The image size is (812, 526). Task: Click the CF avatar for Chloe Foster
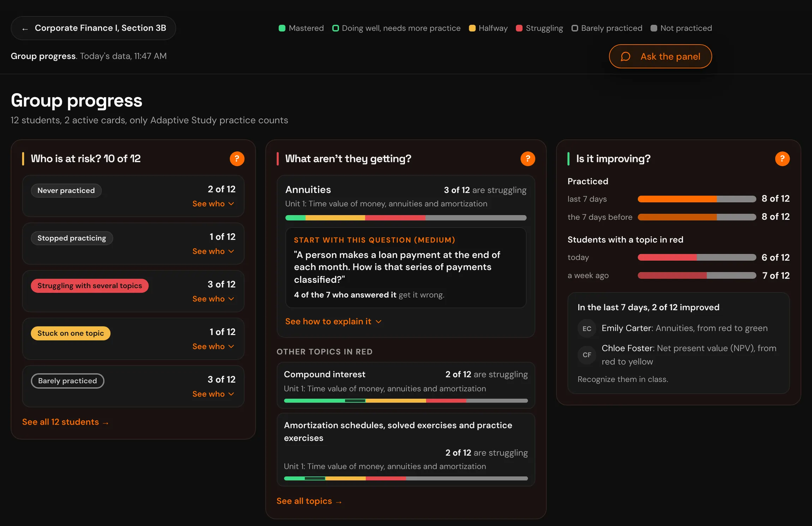coord(587,355)
